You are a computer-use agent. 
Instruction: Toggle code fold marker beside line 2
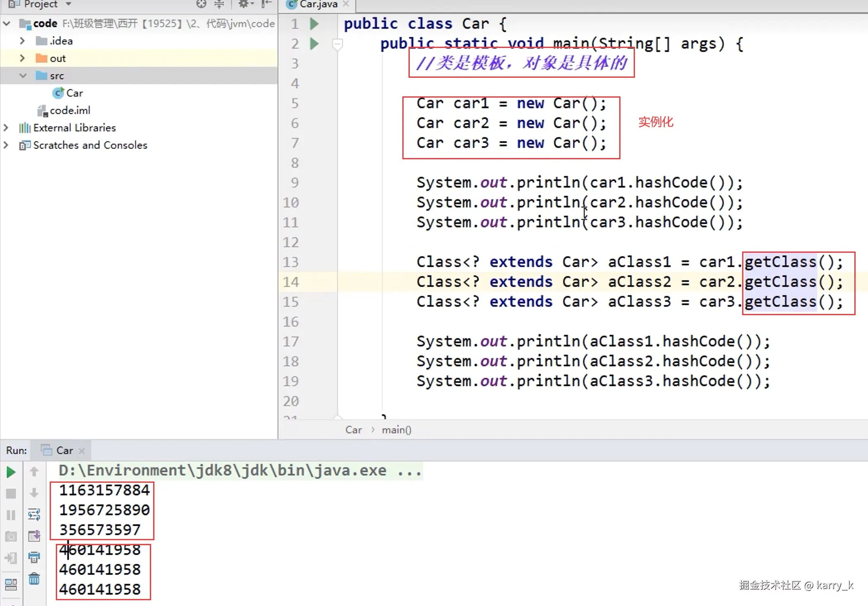[337, 43]
